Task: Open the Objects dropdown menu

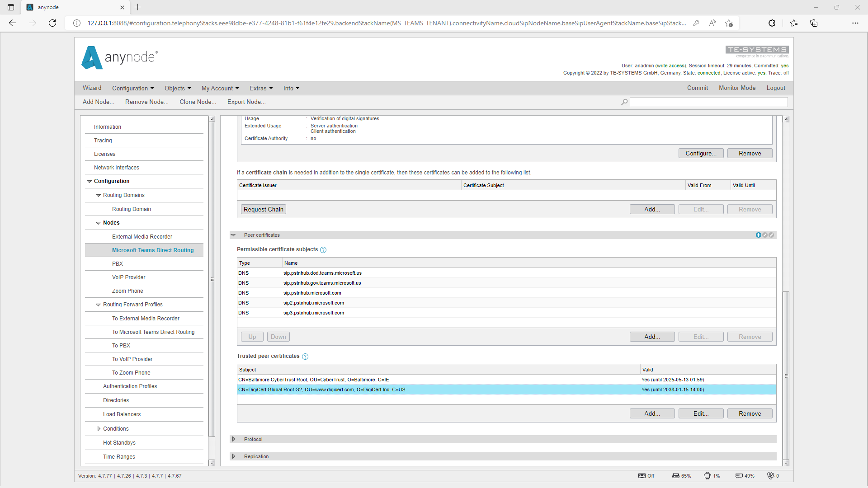Action: (178, 88)
